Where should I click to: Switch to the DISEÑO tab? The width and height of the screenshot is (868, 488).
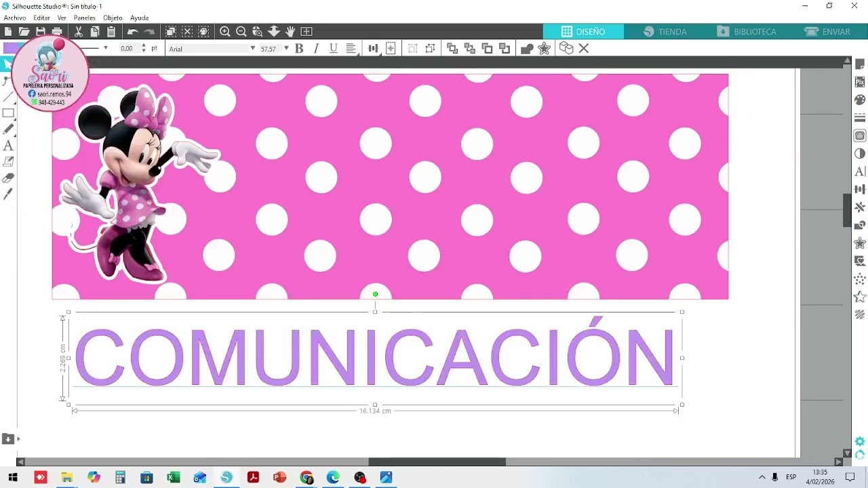point(583,31)
